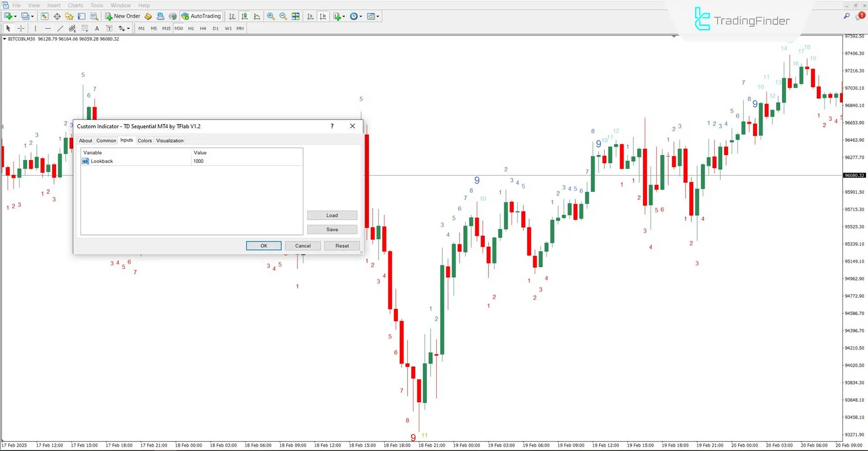
Task: Switch chart to candlestick display
Action: 244,16
